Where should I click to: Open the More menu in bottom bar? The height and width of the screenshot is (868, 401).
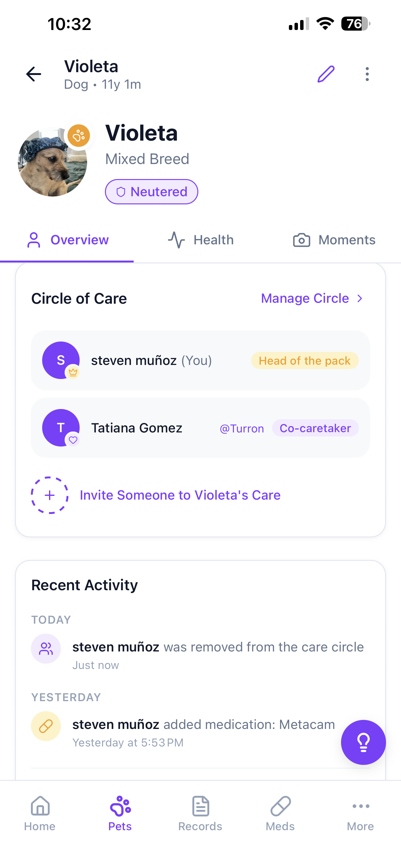coord(360,813)
